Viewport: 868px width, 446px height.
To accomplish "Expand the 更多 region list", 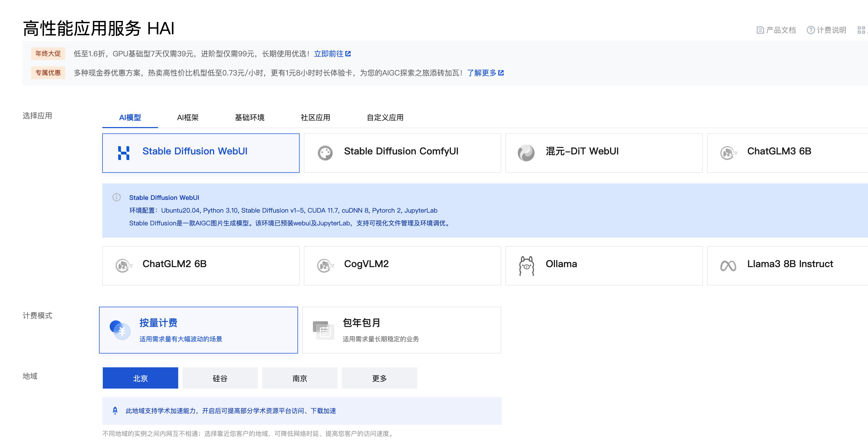I will [379, 378].
